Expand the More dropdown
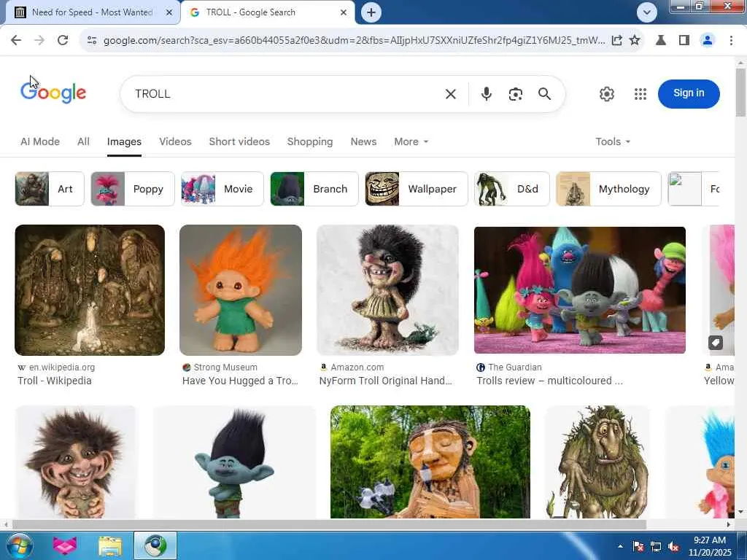The height and width of the screenshot is (560, 747). click(x=411, y=141)
